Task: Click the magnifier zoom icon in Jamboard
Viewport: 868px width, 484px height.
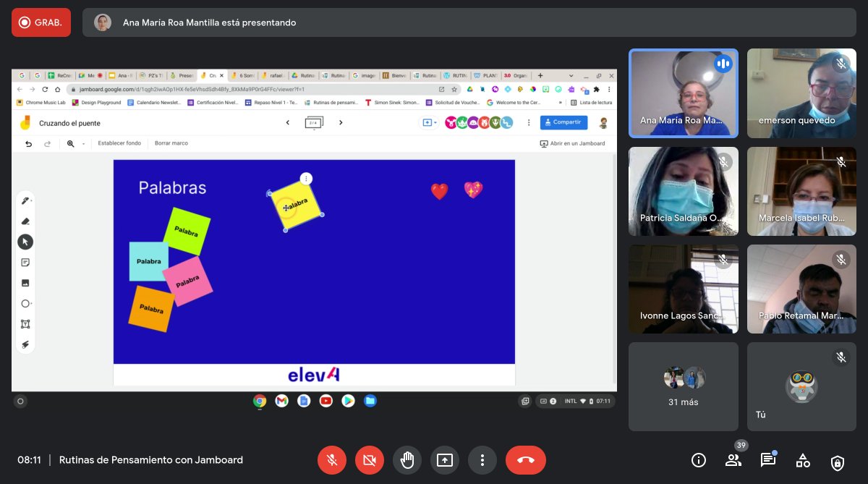Action: click(71, 144)
